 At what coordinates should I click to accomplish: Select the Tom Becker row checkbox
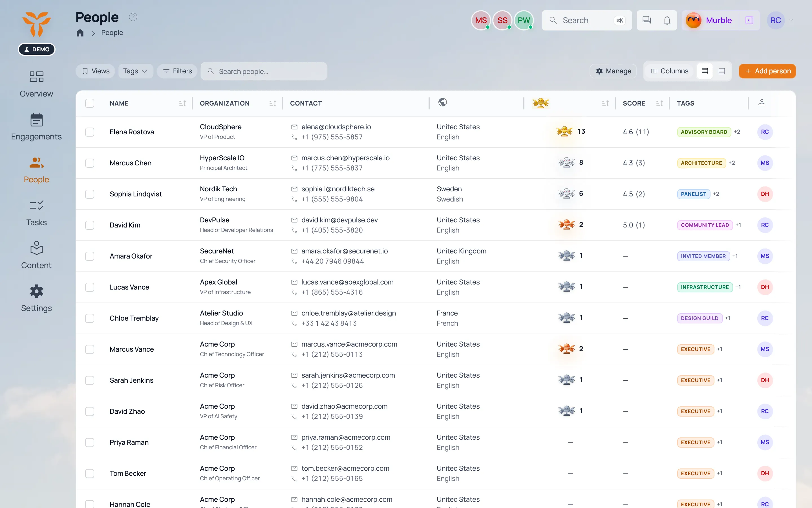90,473
